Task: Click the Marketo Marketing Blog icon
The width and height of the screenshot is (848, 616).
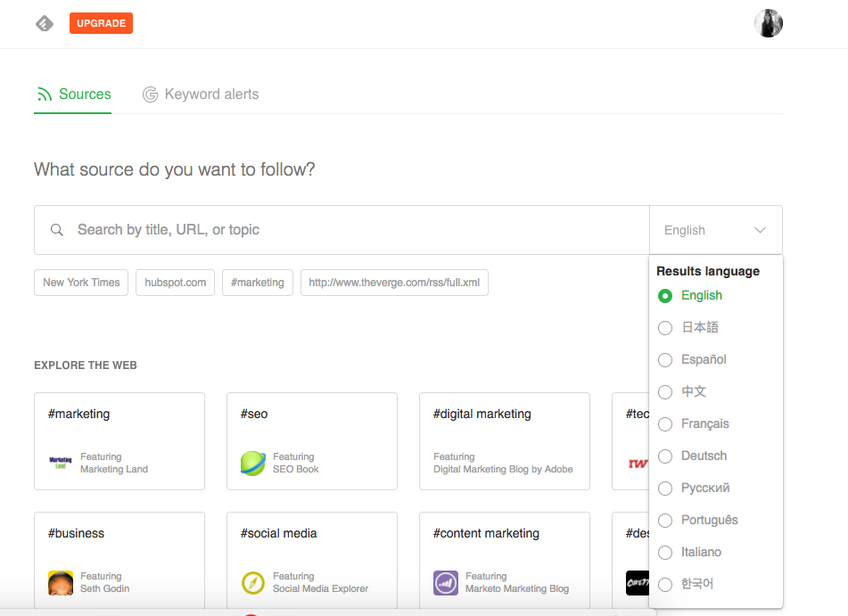Action: (446, 583)
